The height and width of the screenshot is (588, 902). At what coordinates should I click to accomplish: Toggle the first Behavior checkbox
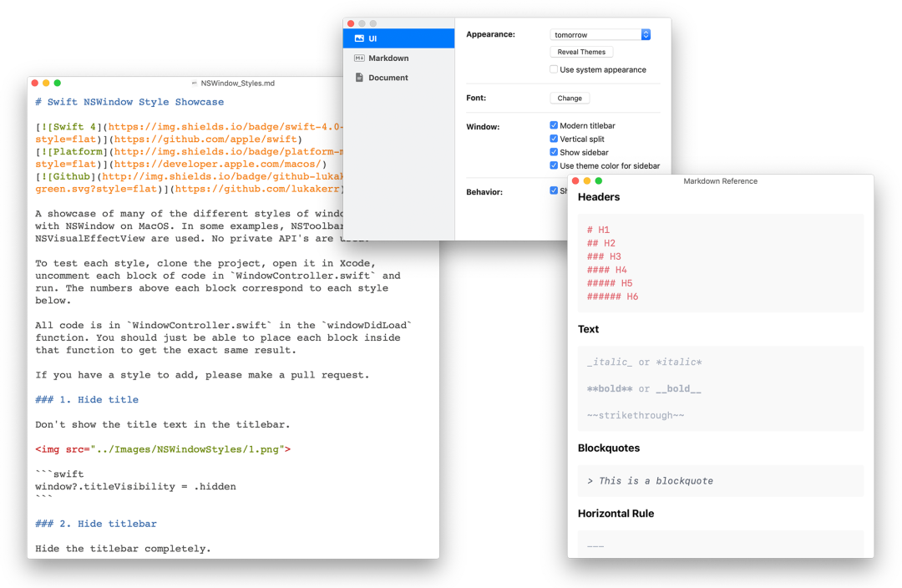(554, 190)
